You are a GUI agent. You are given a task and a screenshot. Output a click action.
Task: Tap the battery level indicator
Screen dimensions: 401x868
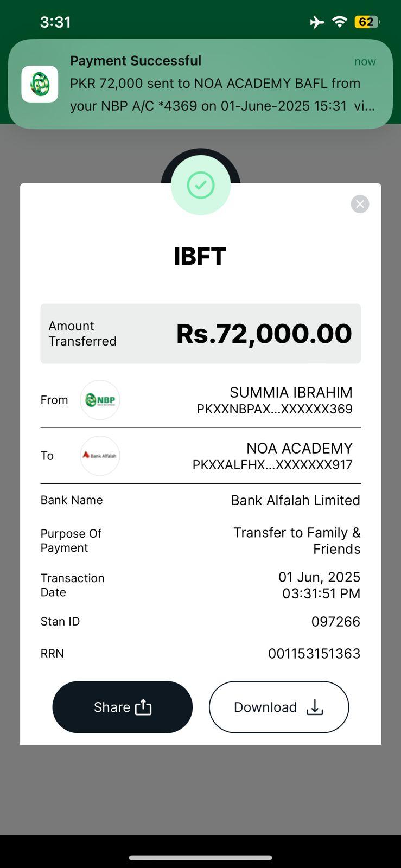pos(367,22)
